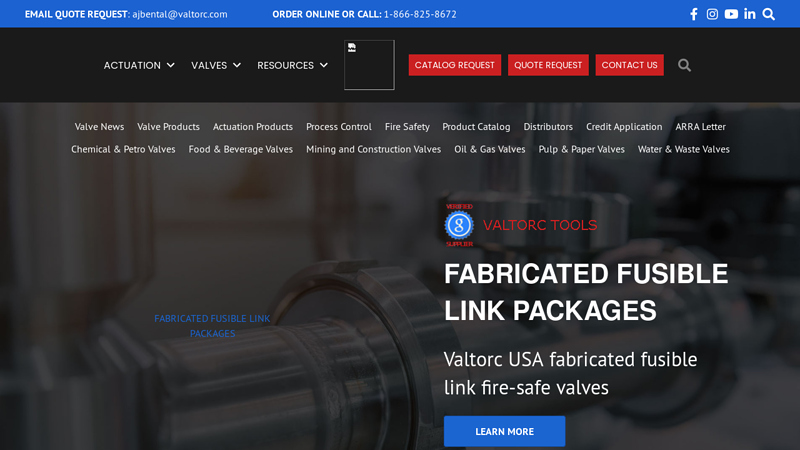
Task: Visit Oil & Gas Valves
Action: 489,149
